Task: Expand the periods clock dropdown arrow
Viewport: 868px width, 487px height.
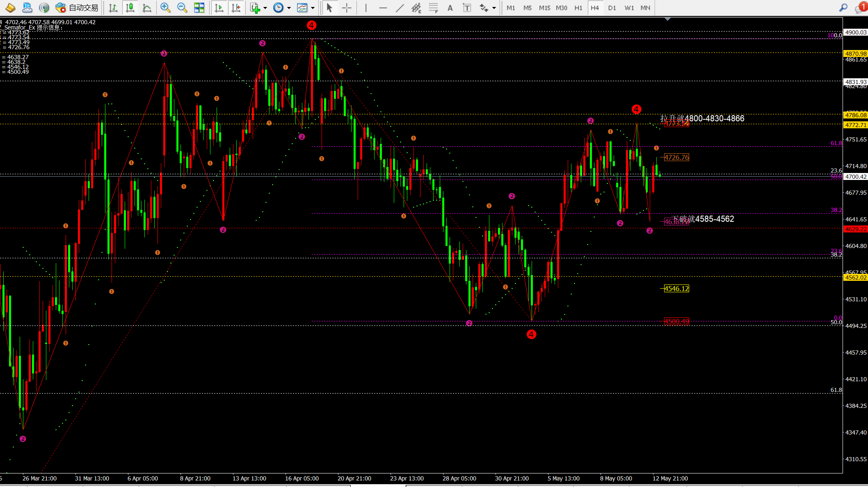Action: point(289,8)
